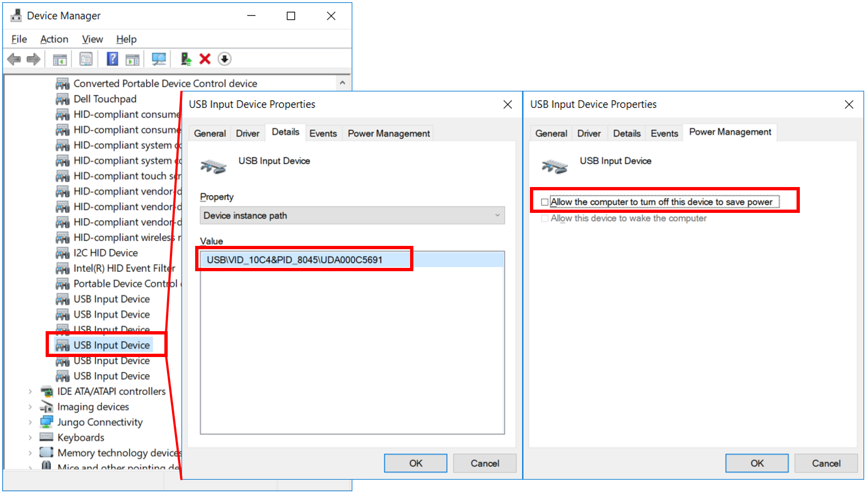Switch to Driver tab in Details dialog

click(247, 133)
